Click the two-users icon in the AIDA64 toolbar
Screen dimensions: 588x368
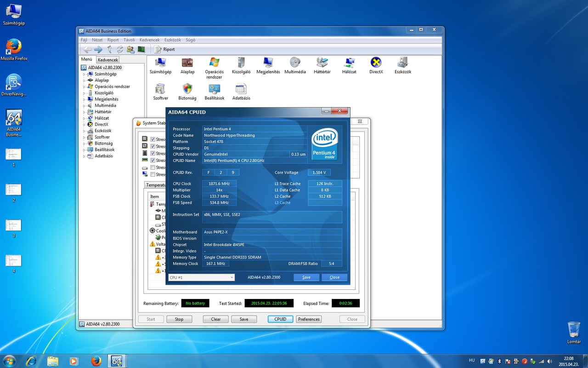[x=130, y=49]
